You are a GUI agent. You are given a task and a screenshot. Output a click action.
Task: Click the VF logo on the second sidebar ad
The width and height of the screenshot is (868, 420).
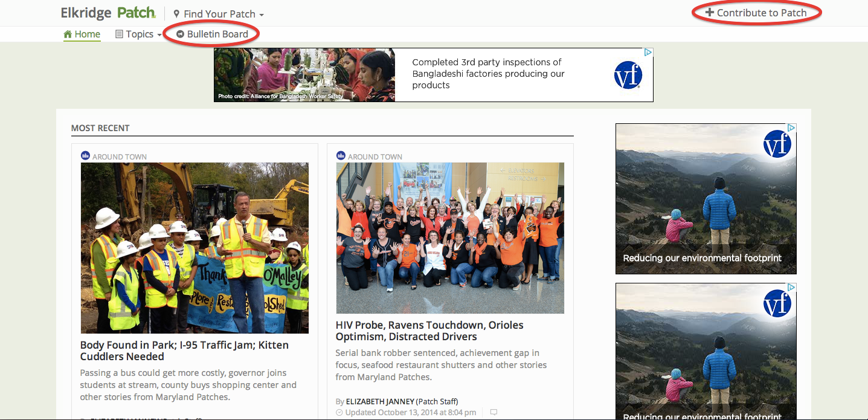(777, 303)
